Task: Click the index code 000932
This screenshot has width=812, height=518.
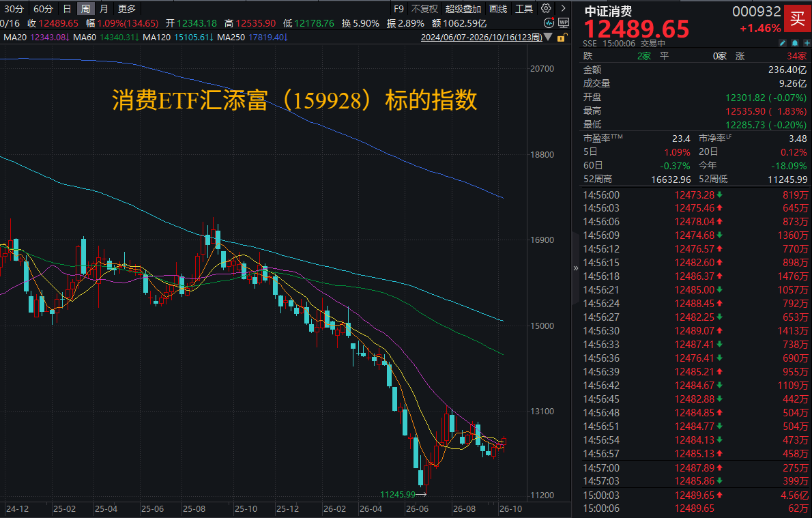Action: (x=756, y=12)
